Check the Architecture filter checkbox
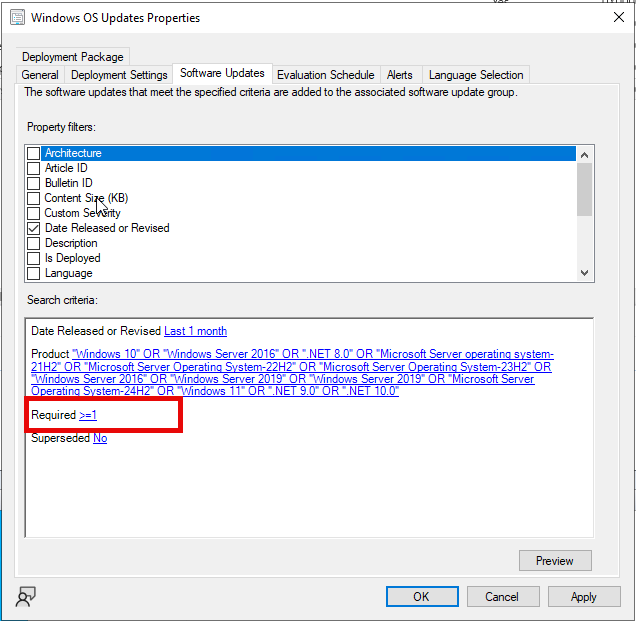Screen dimensions: 636x621 tap(34, 153)
